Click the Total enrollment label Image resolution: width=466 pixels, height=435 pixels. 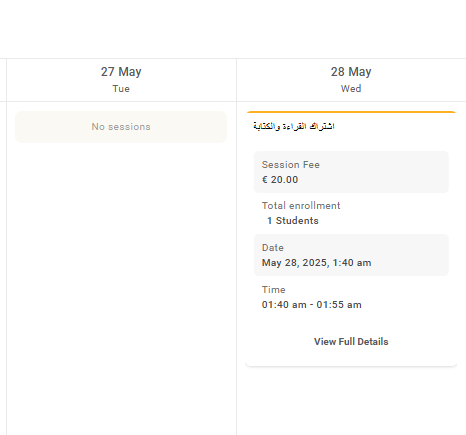point(301,206)
